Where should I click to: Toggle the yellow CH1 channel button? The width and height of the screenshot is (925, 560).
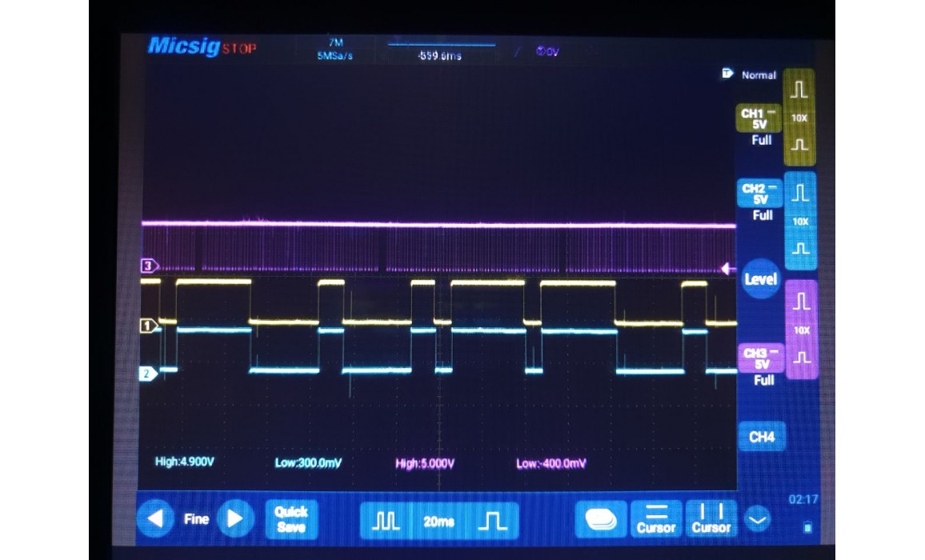coord(759,119)
